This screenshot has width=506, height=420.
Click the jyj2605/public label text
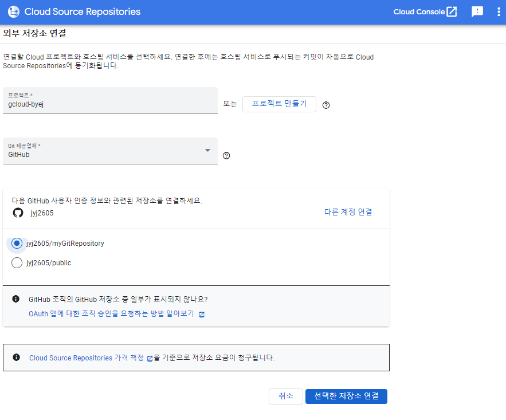tap(49, 263)
